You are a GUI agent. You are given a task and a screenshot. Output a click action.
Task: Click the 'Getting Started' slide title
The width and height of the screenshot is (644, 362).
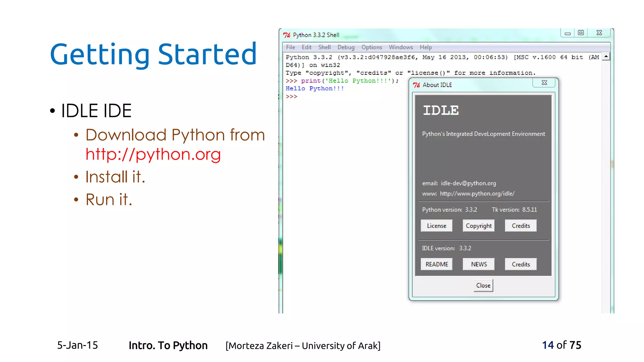pos(153,55)
